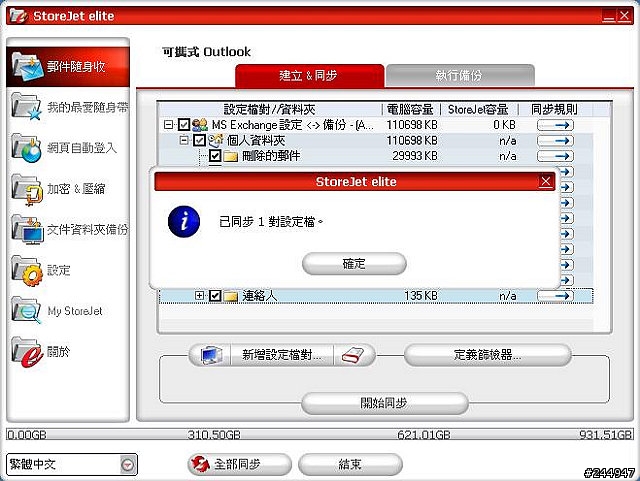
Task: Open 網頁自動登入 web login icon
Action: click(x=26, y=147)
